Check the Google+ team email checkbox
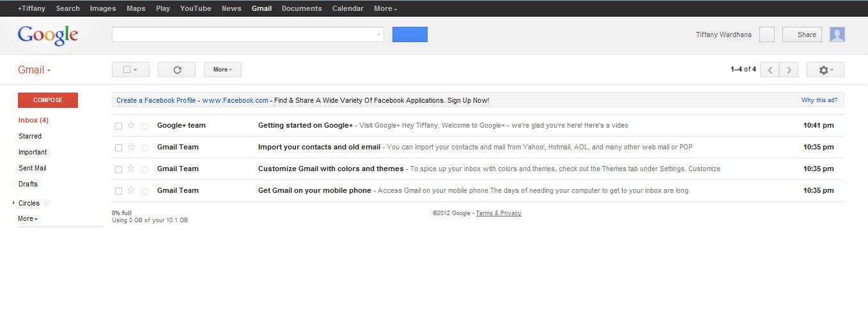This screenshot has height=332, width=868. (118, 126)
